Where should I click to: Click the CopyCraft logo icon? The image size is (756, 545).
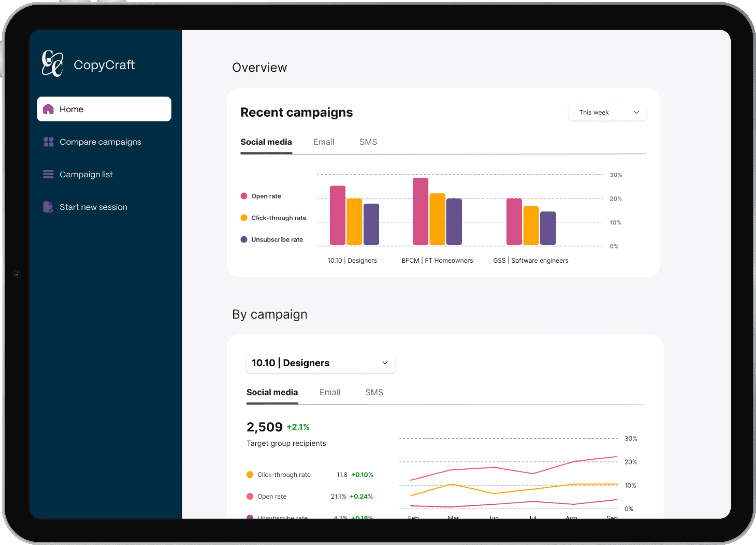point(52,64)
